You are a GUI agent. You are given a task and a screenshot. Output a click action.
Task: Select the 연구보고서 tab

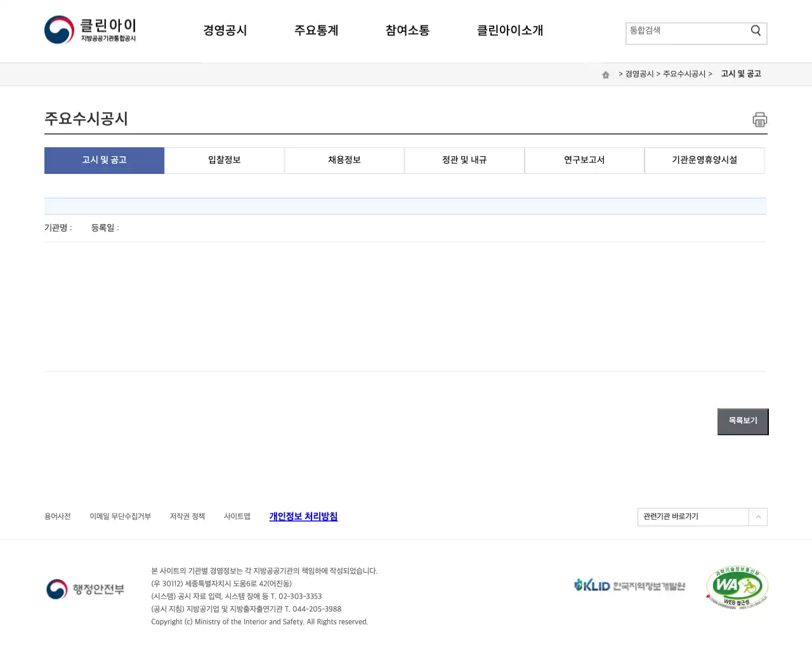(584, 160)
